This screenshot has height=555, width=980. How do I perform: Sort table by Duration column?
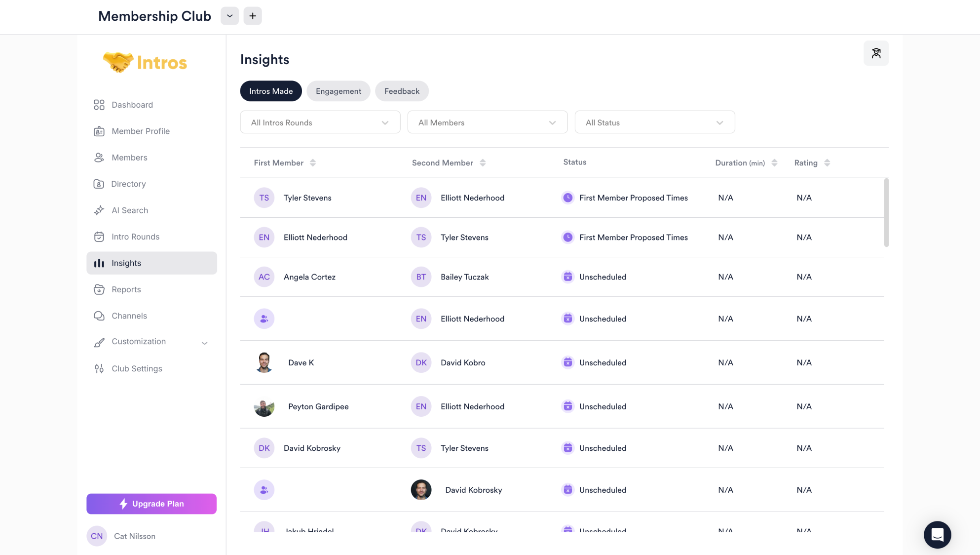(x=774, y=163)
